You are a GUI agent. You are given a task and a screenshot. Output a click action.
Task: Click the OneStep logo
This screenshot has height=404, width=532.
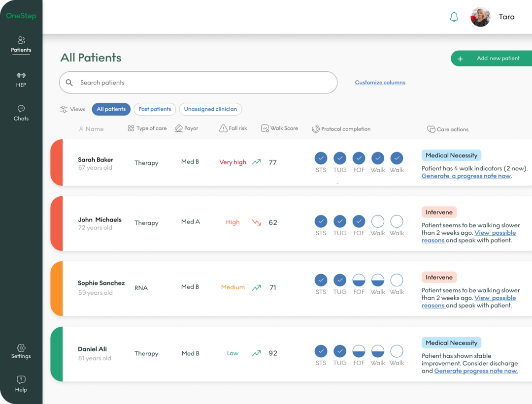(x=21, y=16)
